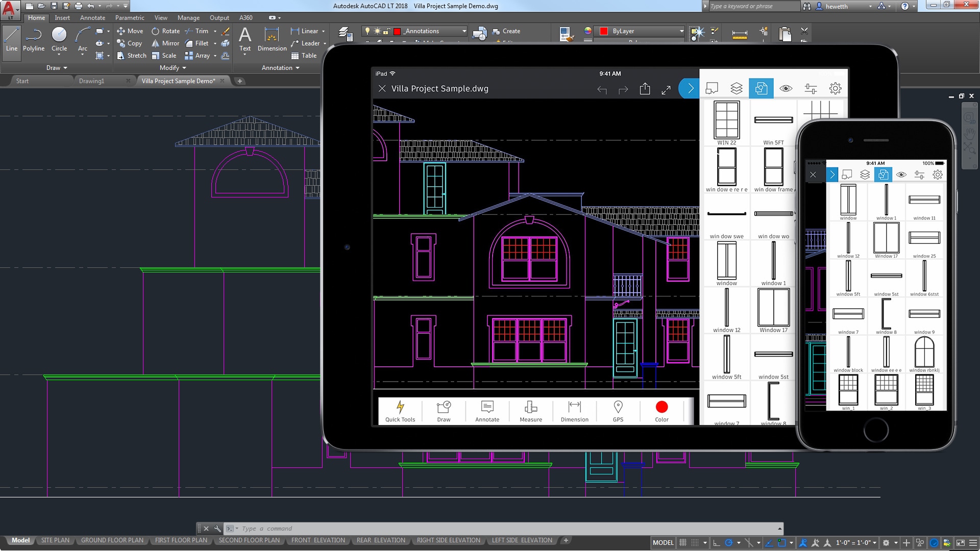Switch to FRONT ELEVATION tab
This screenshot has height=551, width=980.
[317, 540]
